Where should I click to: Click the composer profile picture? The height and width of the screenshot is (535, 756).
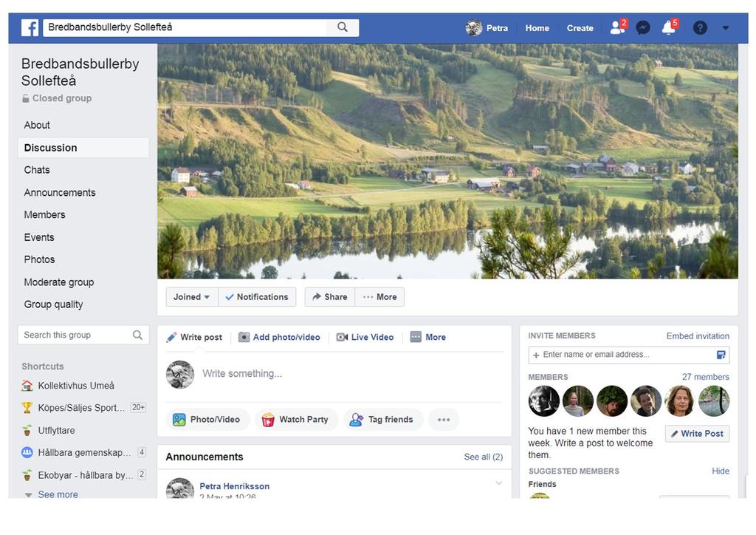pos(180,375)
